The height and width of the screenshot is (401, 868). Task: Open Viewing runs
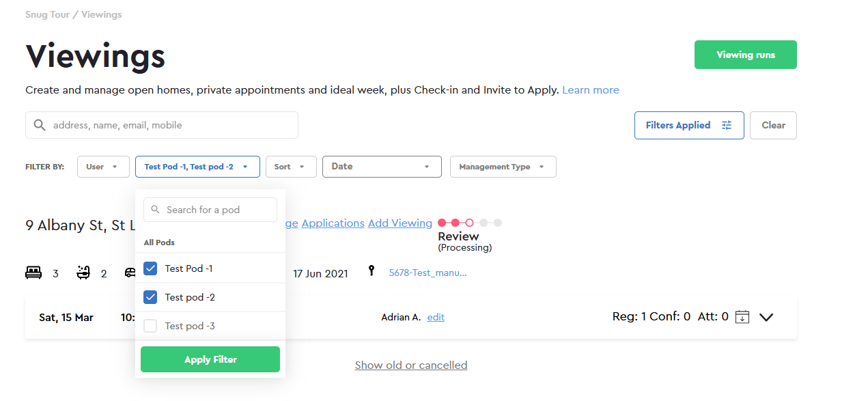[x=746, y=55]
